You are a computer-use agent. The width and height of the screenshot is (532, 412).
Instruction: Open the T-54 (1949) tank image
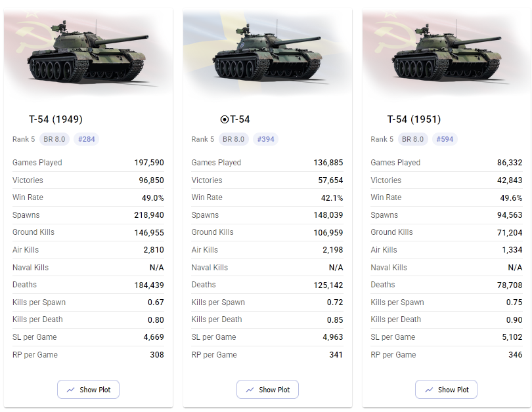[x=88, y=52]
